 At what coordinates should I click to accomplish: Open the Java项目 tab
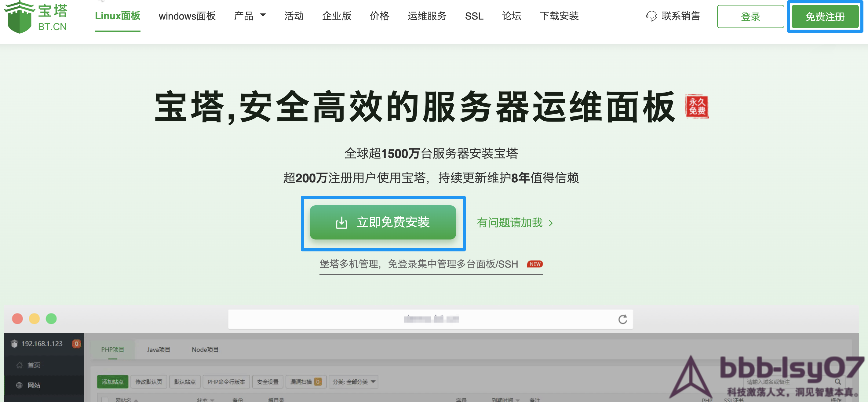coord(159,350)
